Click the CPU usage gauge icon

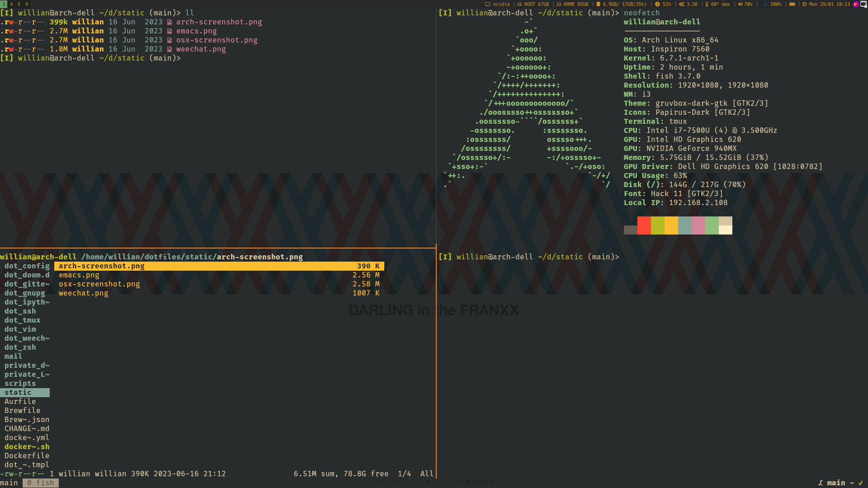point(657,4)
